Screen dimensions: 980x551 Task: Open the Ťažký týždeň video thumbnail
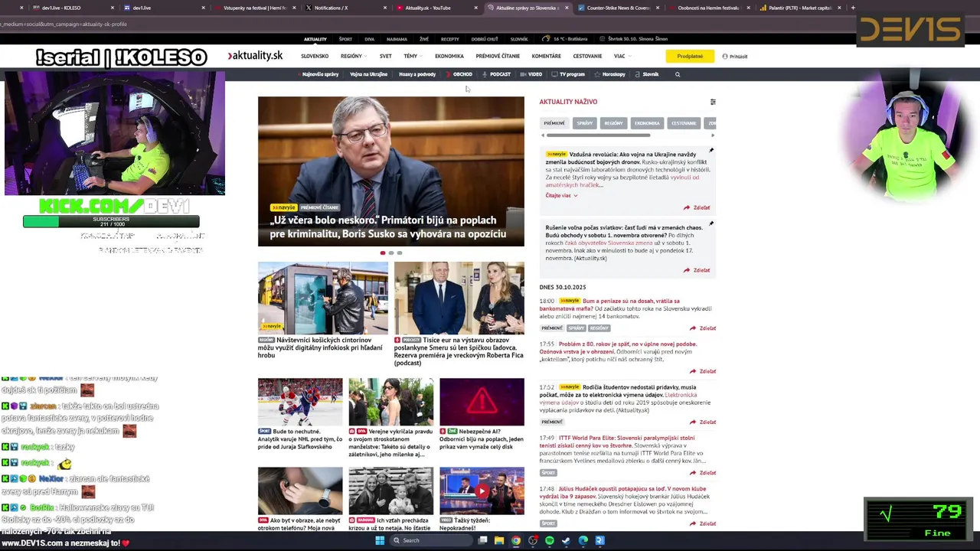[x=482, y=491]
